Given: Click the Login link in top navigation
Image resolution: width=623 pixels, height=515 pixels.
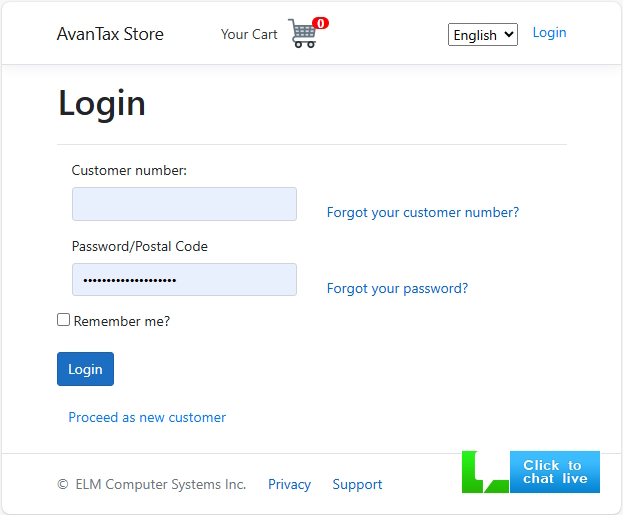Looking at the screenshot, I should point(549,33).
